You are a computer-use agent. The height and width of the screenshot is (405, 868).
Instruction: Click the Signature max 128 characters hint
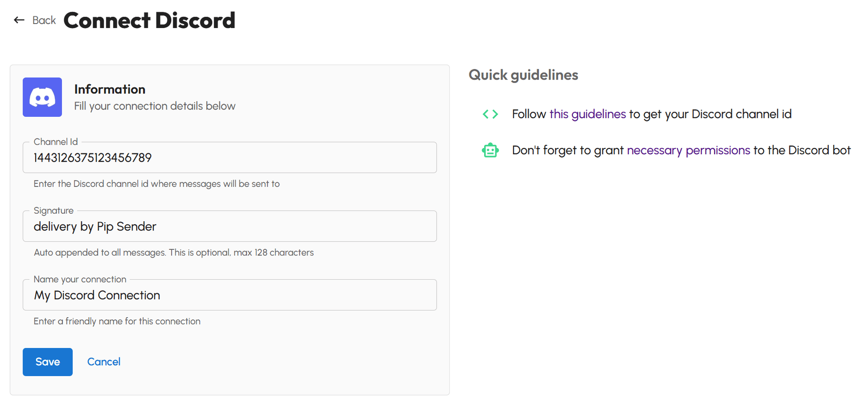coord(174,253)
